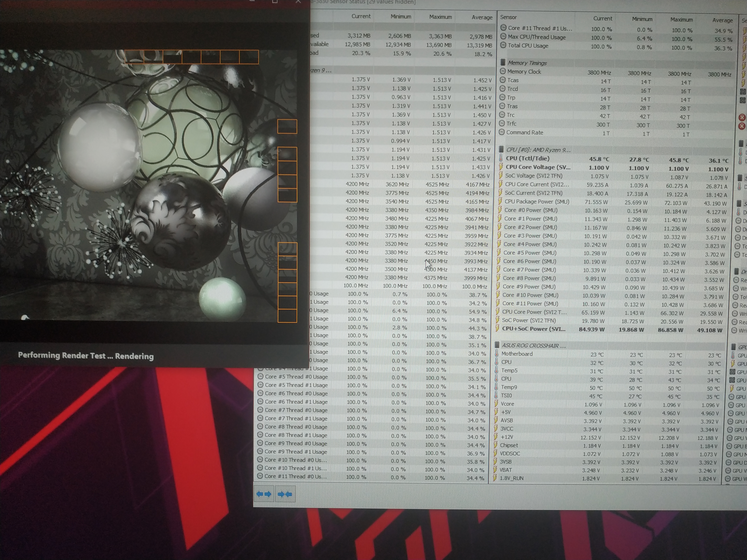Click Maximum column header in right sensor panel
747x560 pixels.
tap(681, 20)
